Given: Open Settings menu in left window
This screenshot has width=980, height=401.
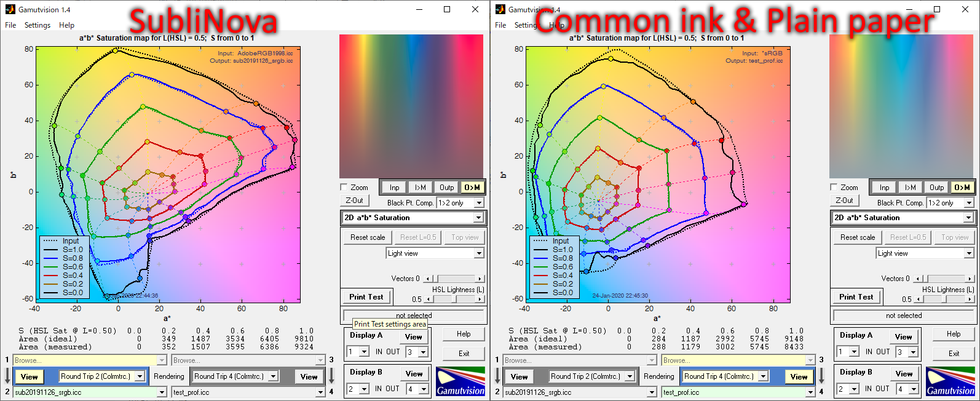Looking at the screenshot, I should click(x=38, y=25).
